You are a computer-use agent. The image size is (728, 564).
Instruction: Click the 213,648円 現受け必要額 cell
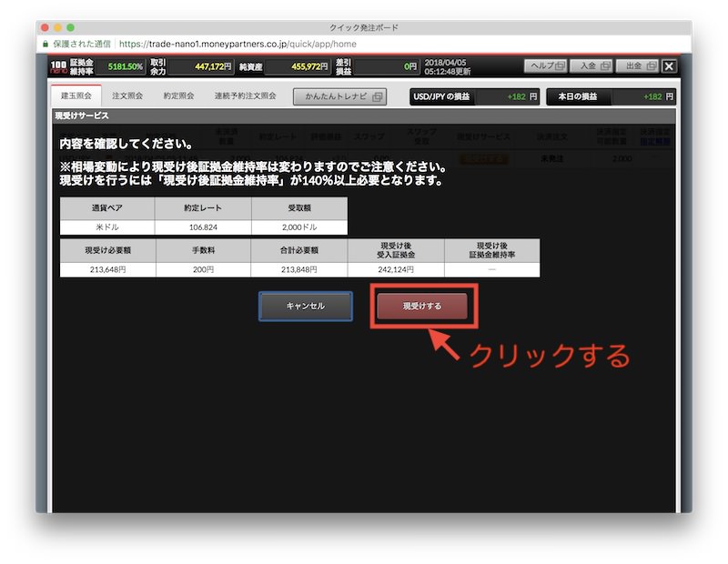tap(107, 269)
